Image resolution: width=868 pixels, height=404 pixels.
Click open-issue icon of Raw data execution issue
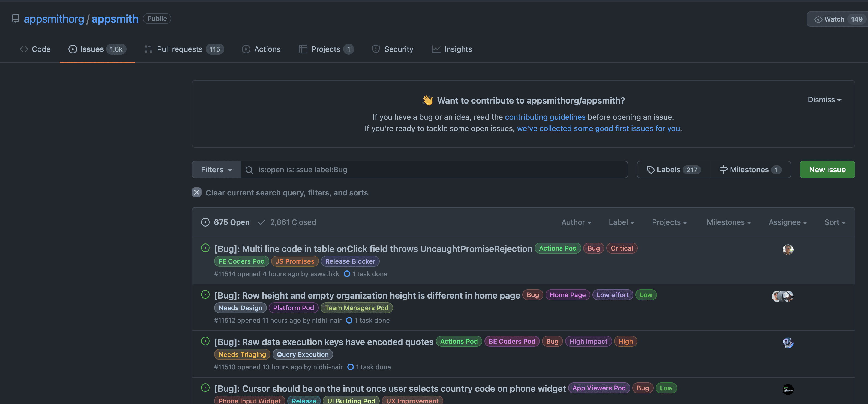(x=205, y=341)
